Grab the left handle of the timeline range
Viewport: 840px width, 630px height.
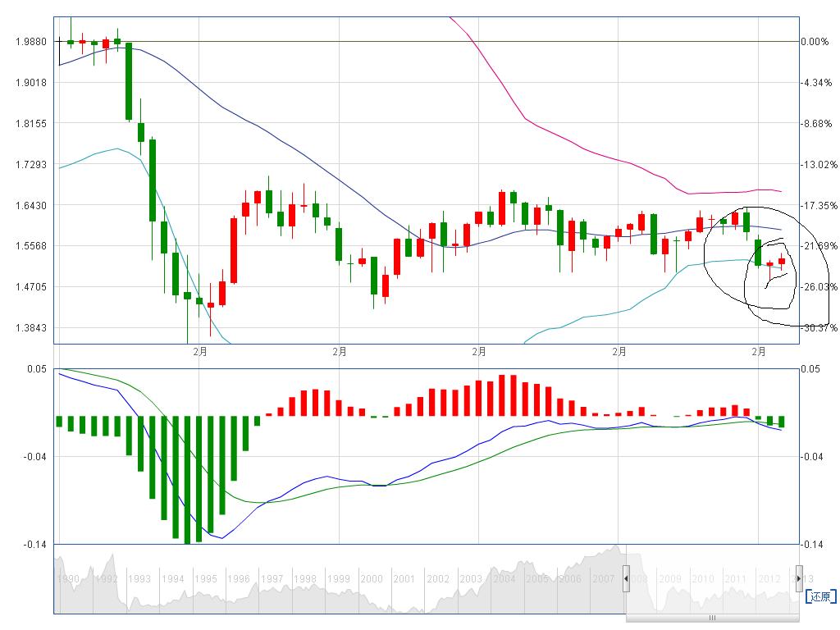pyautogui.click(x=626, y=578)
